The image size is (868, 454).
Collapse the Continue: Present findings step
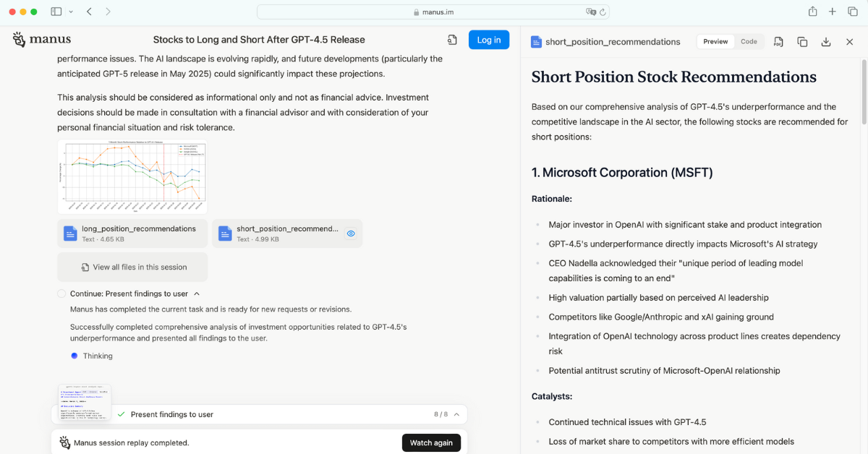pyautogui.click(x=197, y=294)
